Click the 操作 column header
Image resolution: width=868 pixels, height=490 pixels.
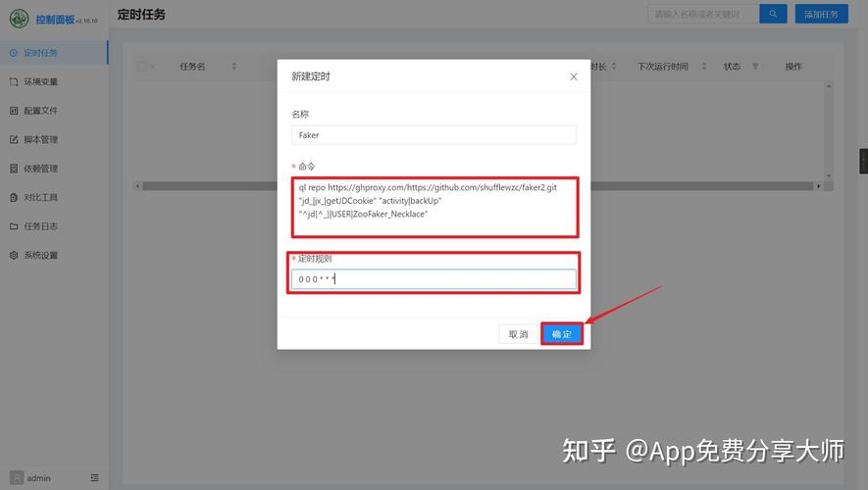click(x=793, y=67)
